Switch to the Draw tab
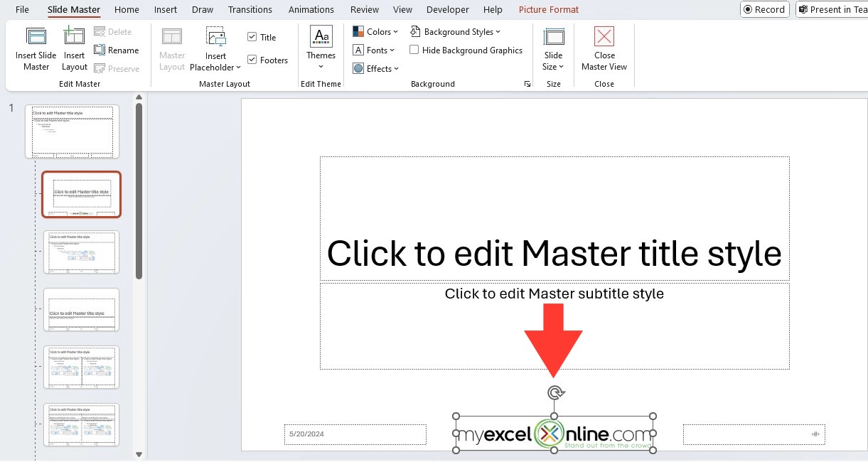Image resolution: width=868 pixels, height=462 pixels. [x=203, y=9]
